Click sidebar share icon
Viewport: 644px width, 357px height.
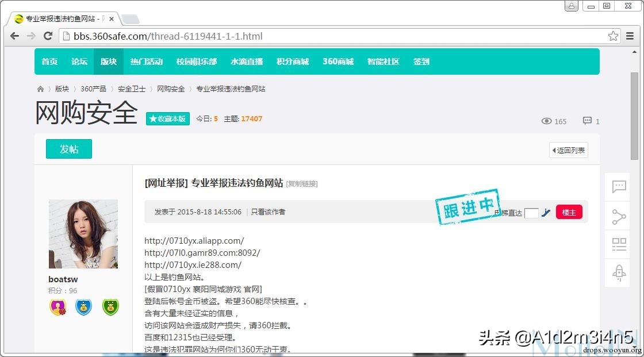(x=619, y=217)
